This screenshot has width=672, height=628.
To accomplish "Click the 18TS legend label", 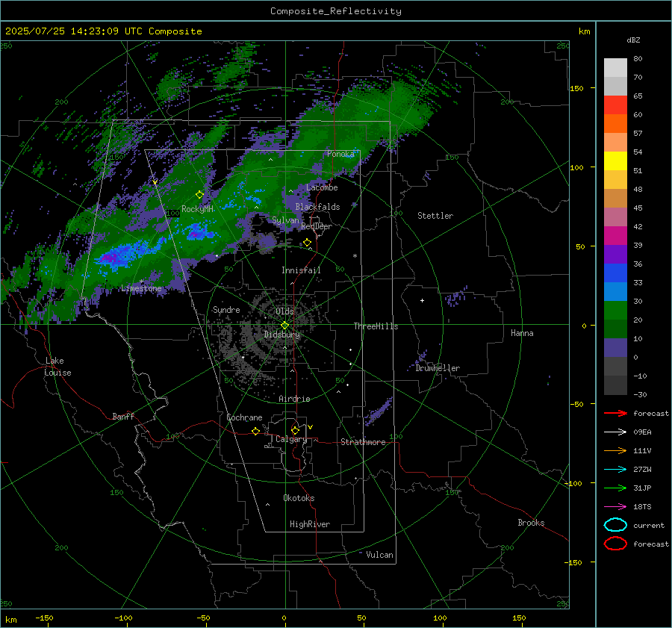I will tap(642, 507).
